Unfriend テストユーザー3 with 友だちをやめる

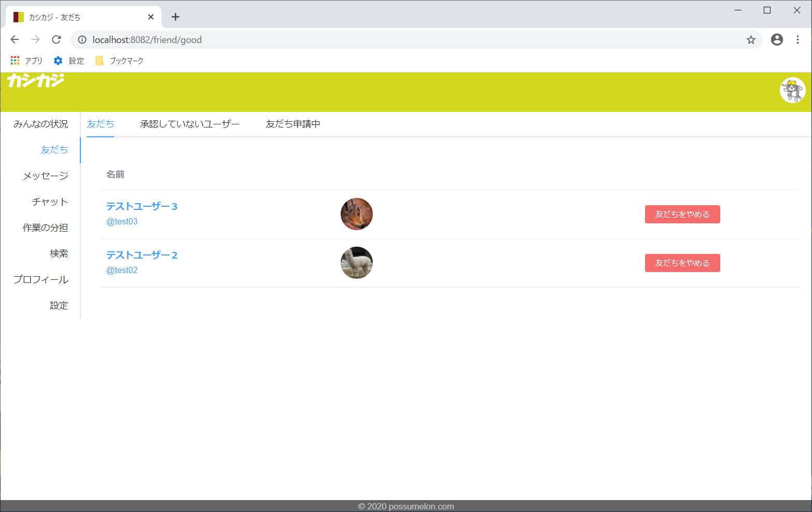pos(682,214)
